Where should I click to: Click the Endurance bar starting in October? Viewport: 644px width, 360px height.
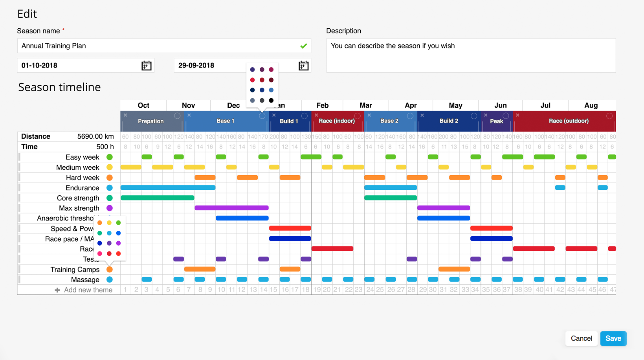[x=168, y=188]
